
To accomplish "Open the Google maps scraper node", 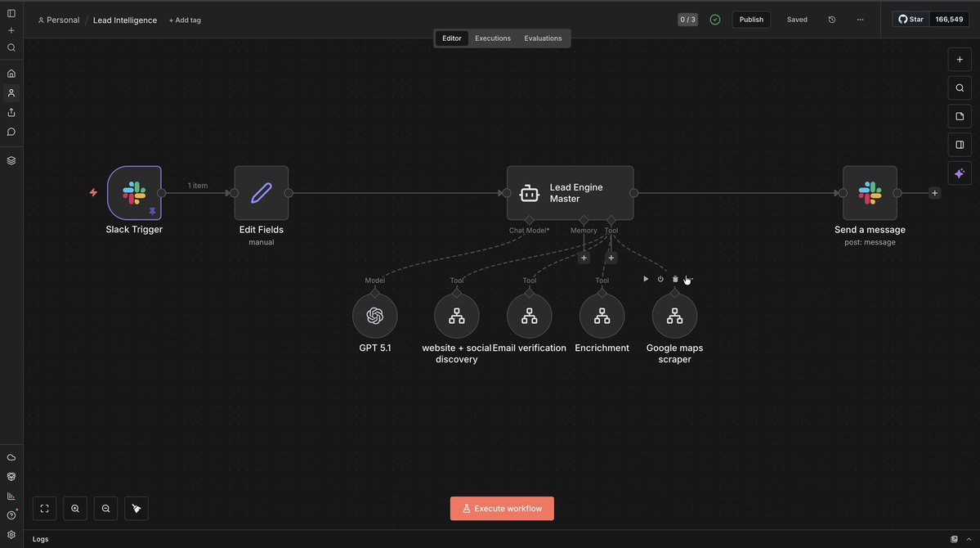I will point(674,316).
